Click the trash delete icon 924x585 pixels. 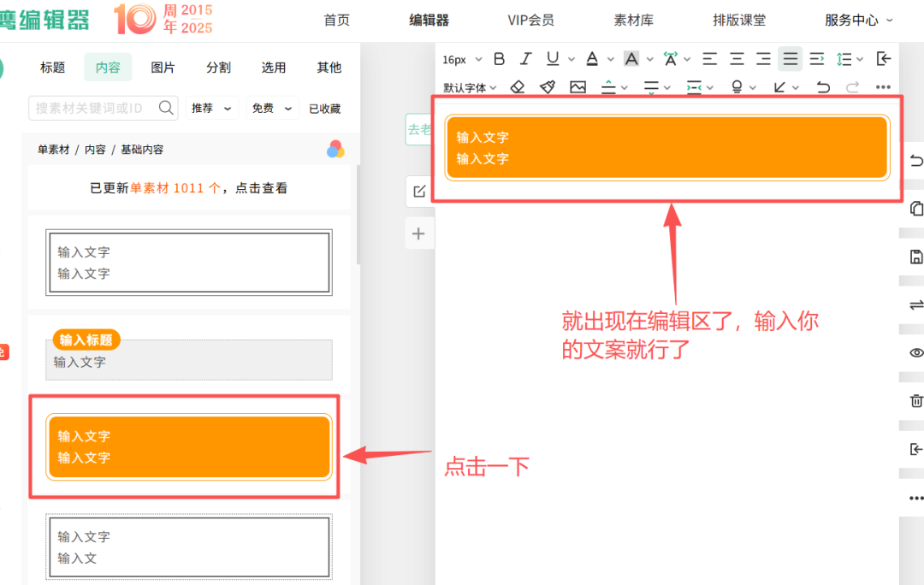coord(915,400)
